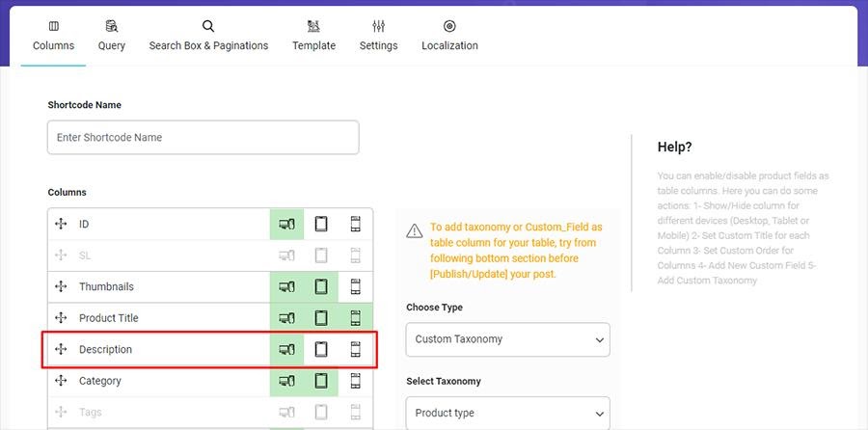Screen dimensions: 868x430
Task: Toggle tablet visibility for SL column
Action: pyautogui.click(x=321, y=255)
